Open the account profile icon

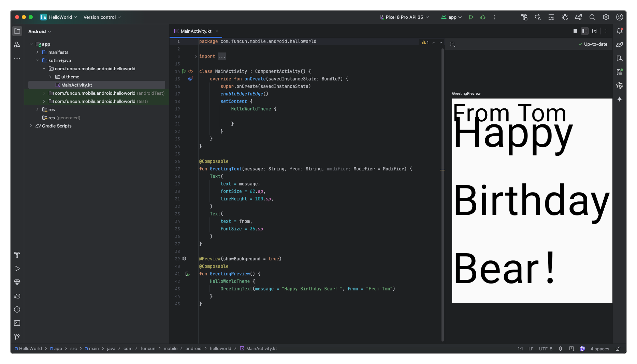tap(620, 17)
